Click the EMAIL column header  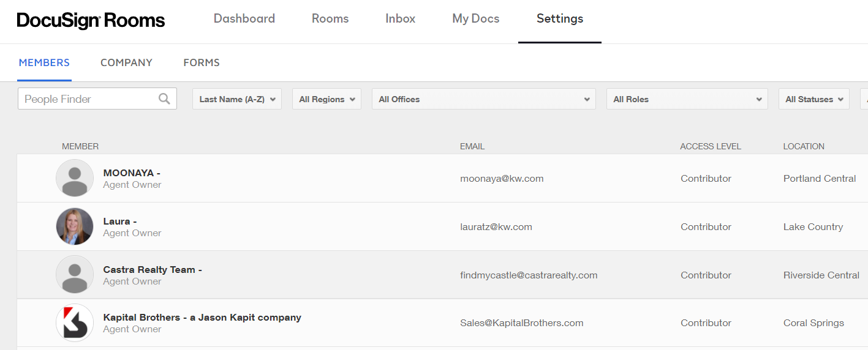(472, 146)
